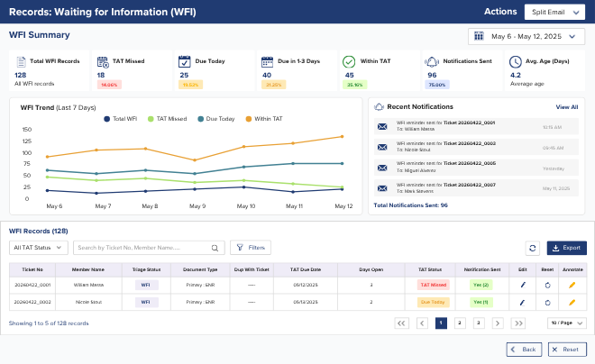This screenshot has width=595, height=364.
Task: Click Yes (2) notification badge
Action: click(481, 285)
